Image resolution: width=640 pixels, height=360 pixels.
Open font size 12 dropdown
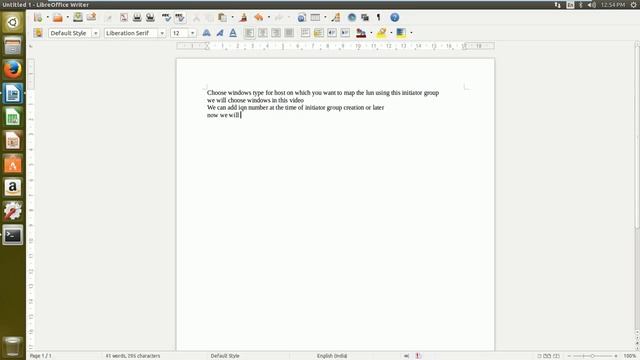tap(192, 33)
